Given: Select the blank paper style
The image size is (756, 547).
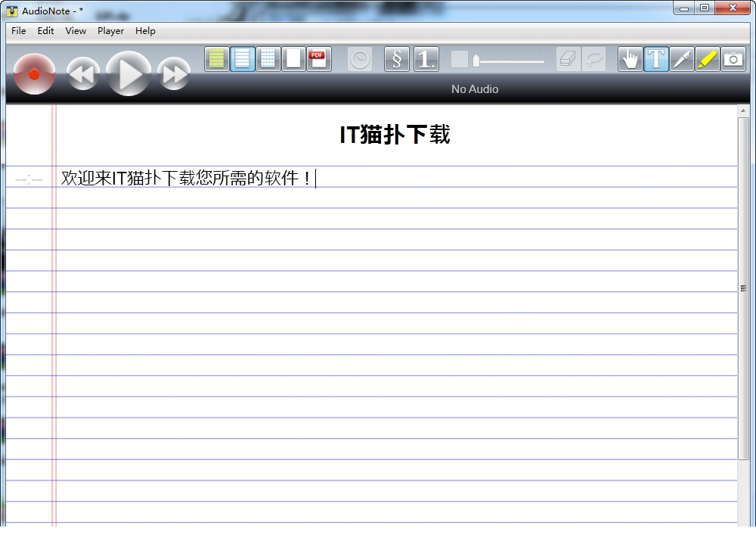Looking at the screenshot, I should coord(293,59).
